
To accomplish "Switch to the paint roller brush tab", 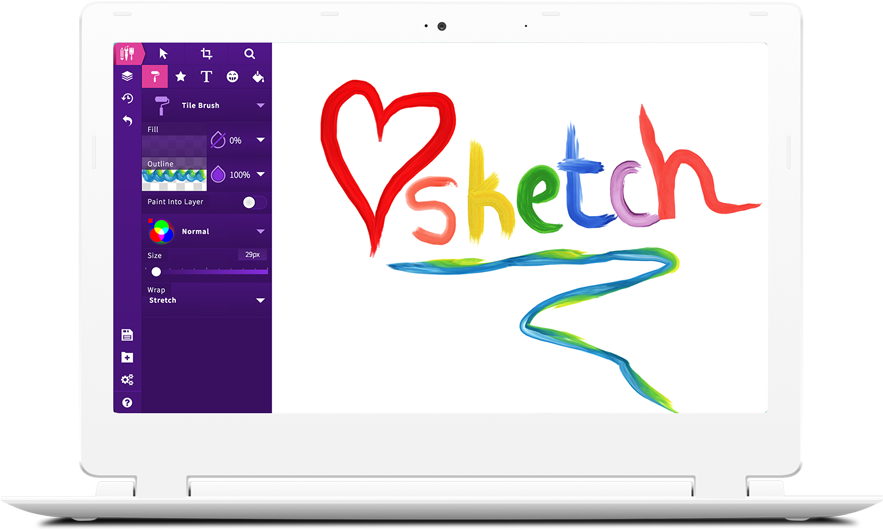I will (x=155, y=76).
